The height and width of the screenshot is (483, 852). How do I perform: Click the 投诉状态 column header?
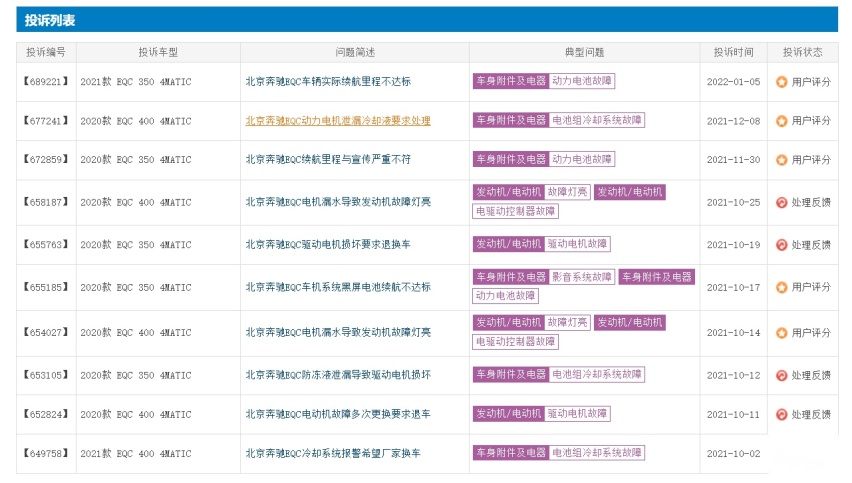(x=803, y=52)
